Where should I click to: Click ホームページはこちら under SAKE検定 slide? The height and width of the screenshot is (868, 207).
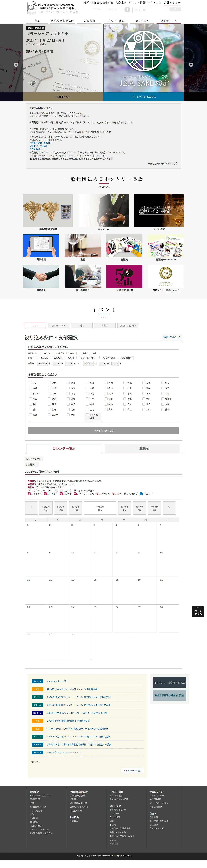144,97
